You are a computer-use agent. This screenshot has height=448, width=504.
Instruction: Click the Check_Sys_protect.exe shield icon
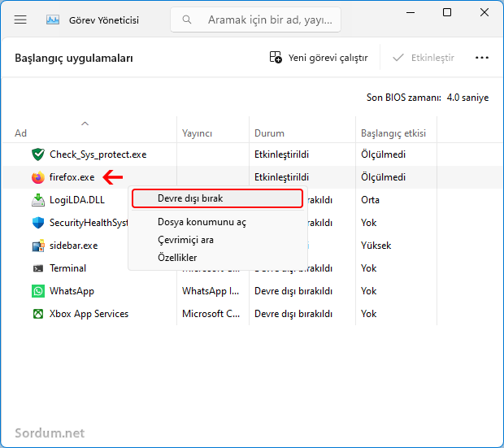pos(38,154)
